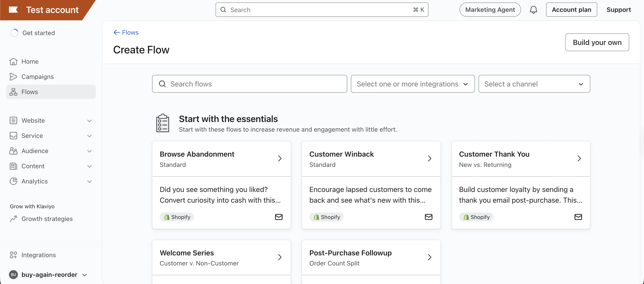This screenshot has height=284, width=644.
Task: Click the Analytics menu label
Action: tap(34, 181)
